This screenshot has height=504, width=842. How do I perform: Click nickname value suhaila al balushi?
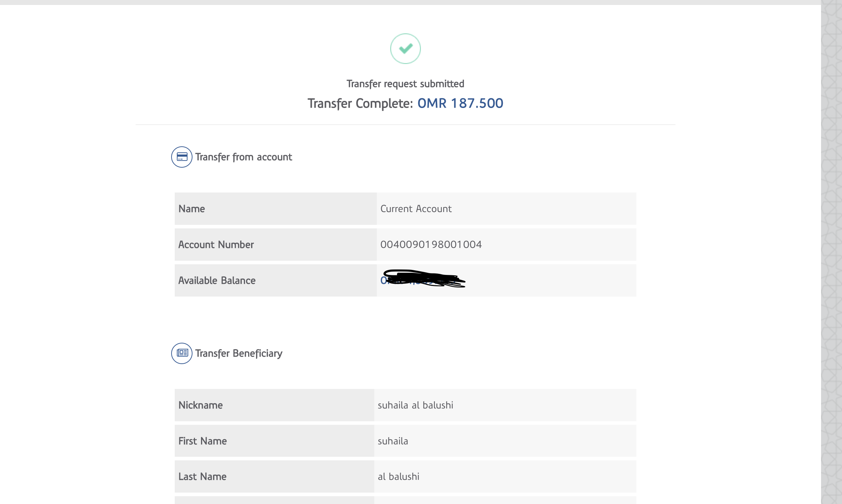415,405
